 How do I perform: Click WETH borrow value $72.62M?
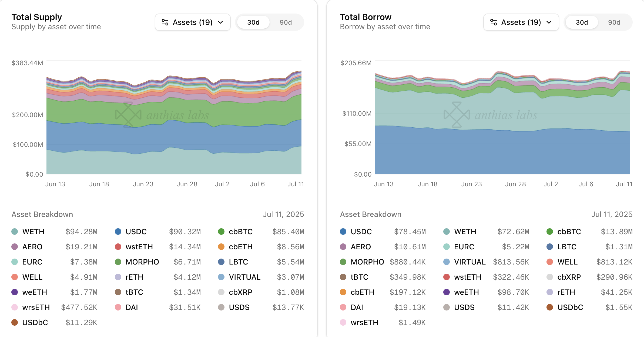[514, 232]
